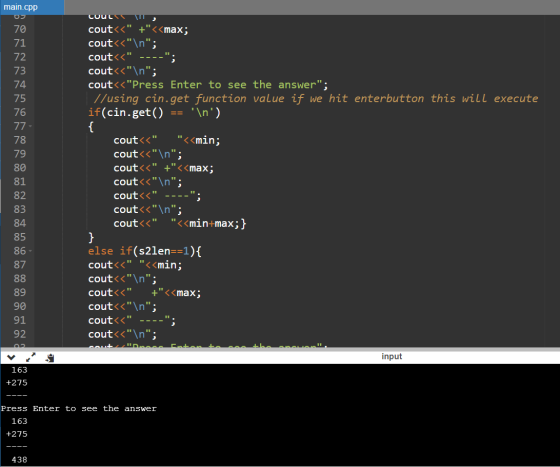Click 'cout<<" "<<min;' on line 78
The height and width of the screenshot is (467, 560).
point(167,140)
